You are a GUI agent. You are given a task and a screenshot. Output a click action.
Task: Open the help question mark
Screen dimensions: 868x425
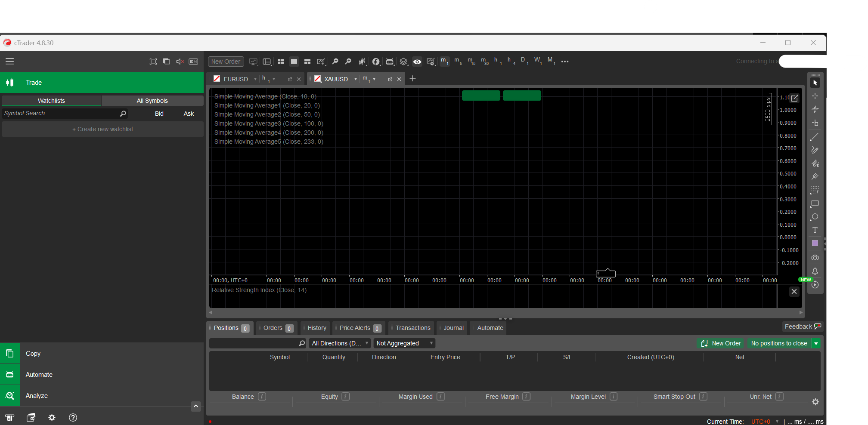(73, 418)
